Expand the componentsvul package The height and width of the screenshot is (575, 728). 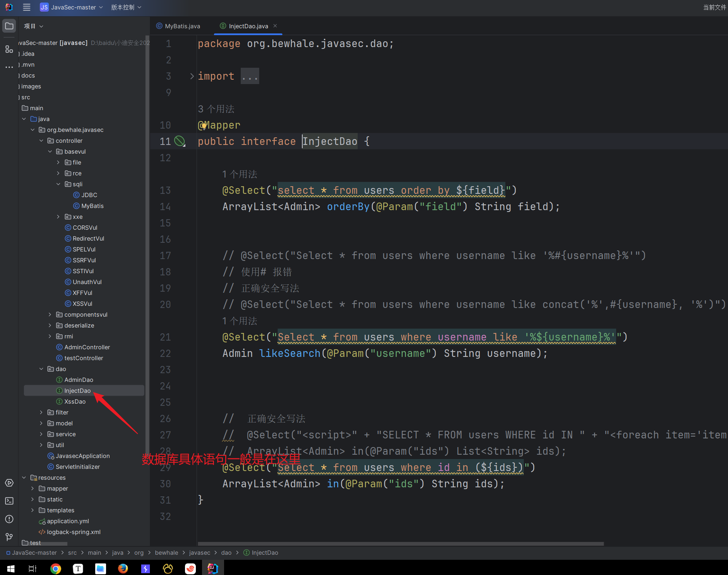coord(50,314)
